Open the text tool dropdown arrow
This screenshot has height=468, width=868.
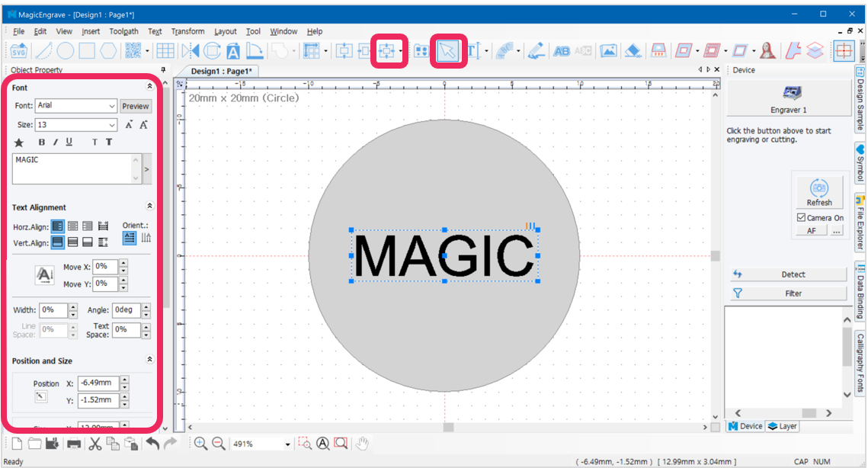(486, 52)
